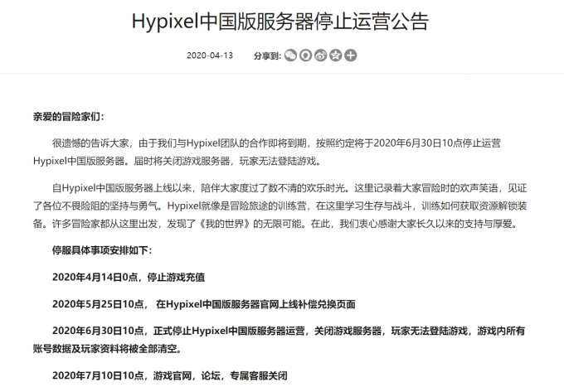Share via the QQ icon

point(306,56)
